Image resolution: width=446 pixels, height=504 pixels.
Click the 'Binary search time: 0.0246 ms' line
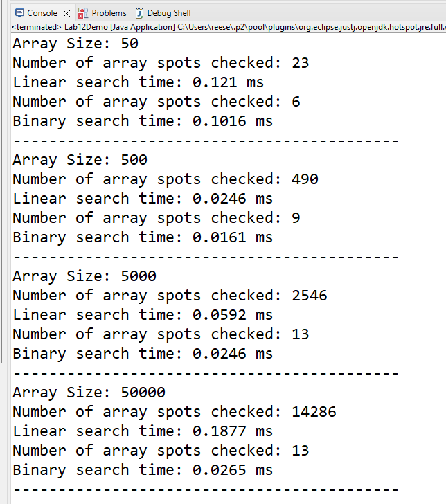143,354
